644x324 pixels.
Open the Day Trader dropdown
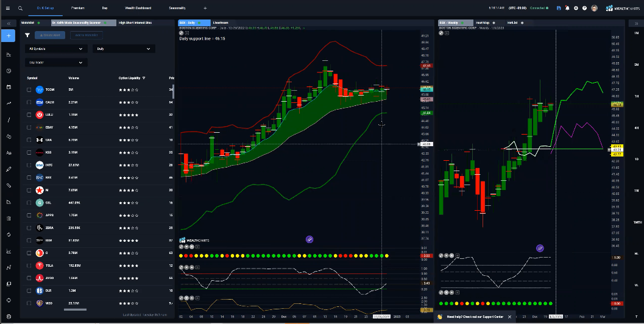coord(56,62)
